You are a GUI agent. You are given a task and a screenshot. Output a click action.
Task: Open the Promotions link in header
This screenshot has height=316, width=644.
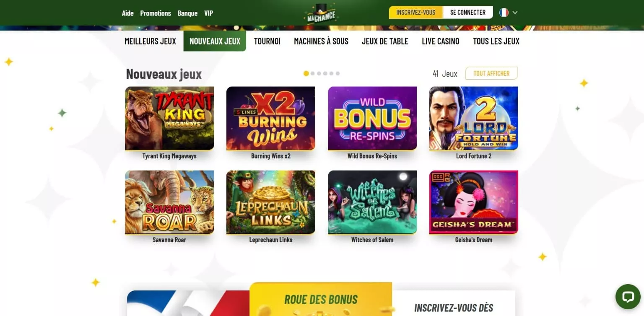(156, 13)
